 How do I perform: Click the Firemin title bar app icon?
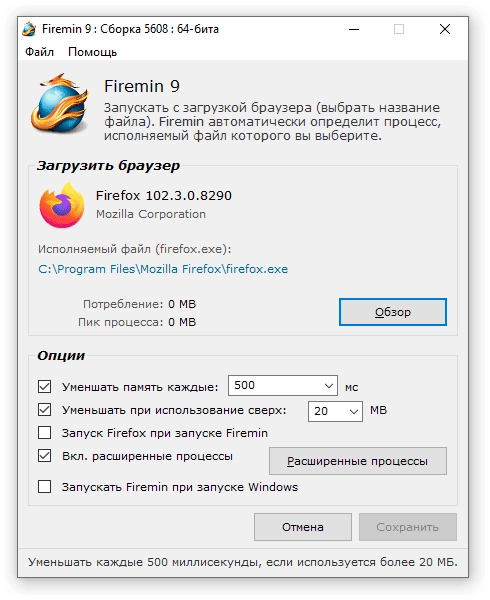pyautogui.click(x=29, y=29)
